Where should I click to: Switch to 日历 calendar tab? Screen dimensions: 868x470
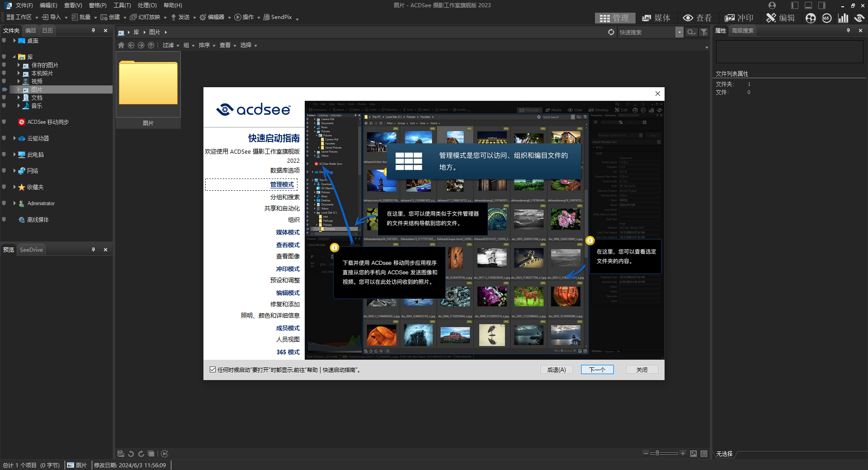point(47,30)
